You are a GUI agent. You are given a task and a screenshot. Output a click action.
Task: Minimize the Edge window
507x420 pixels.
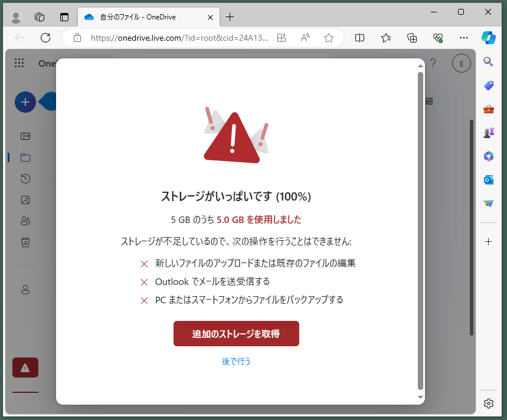tap(434, 12)
